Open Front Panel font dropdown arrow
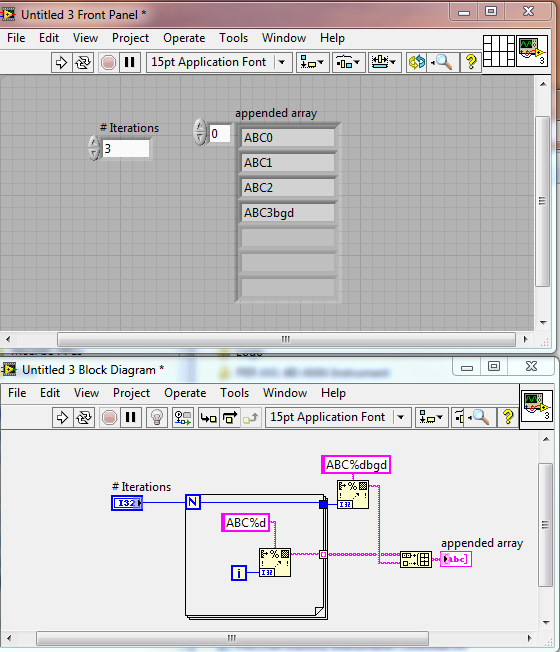 pos(282,62)
